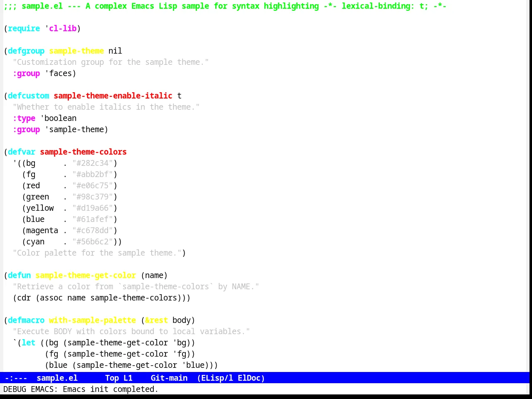Click L1 line number in mode line
The width and height of the screenshot is (532, 399).
128,378
